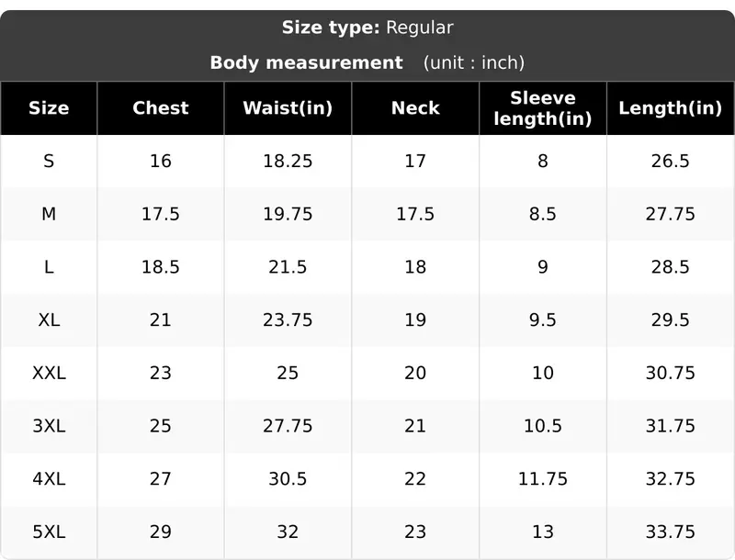Viewport: 735px width, 560px height.
Task: Click the 4XL size row label
Action: pos(49,478)
